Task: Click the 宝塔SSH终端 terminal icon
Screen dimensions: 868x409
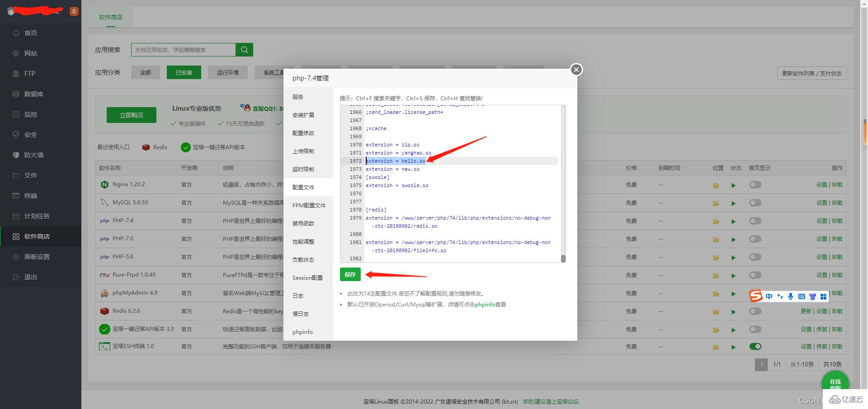Action: point(104,347)
